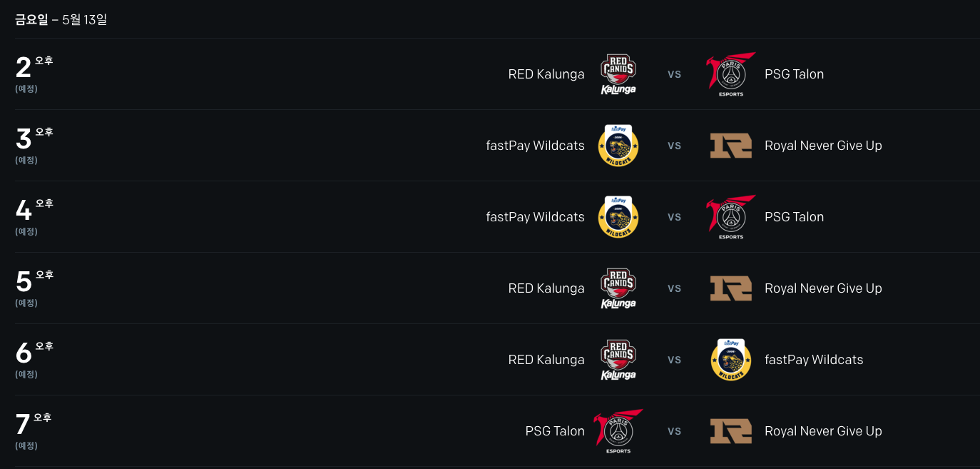Click RED Kalunga logo in 5 PM match
The height and width of the screenshot is (469, 980).
click(618, 288)
